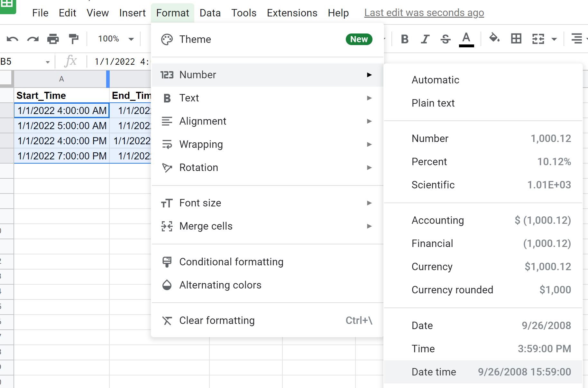588x388 pixels.
Task: Select Currency $1,000.12 format
Action: point(483,267)
